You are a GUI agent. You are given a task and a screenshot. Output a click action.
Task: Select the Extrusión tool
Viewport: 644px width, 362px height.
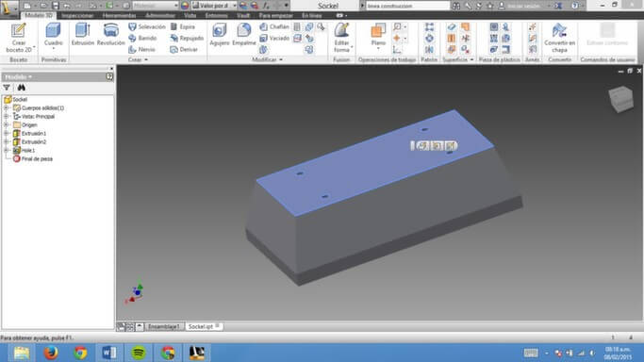tap(83, 34)
